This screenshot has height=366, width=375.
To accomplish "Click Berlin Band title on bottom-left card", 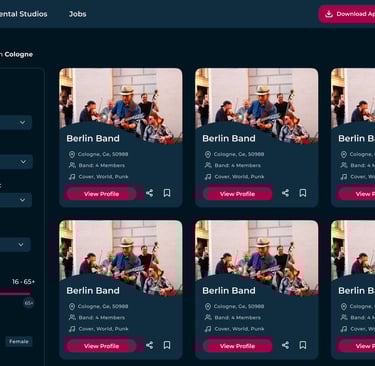I will pos(93,290).
